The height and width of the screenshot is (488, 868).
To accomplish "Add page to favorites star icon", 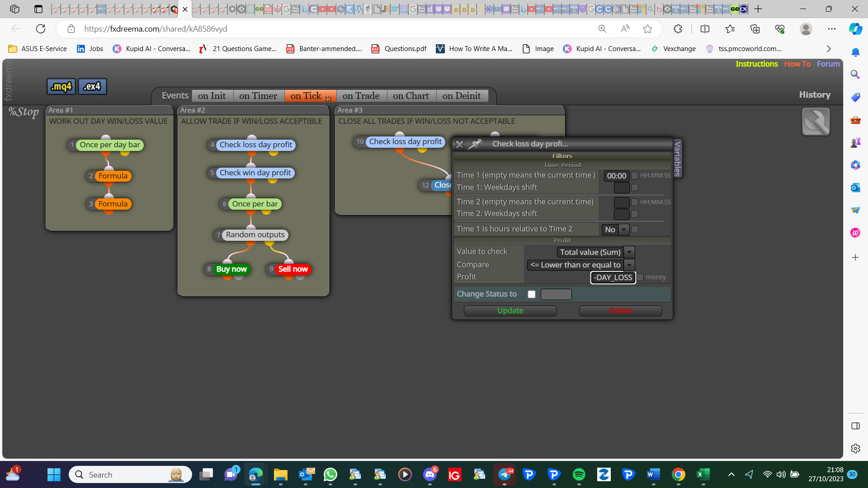I will [x=647, y=29].
